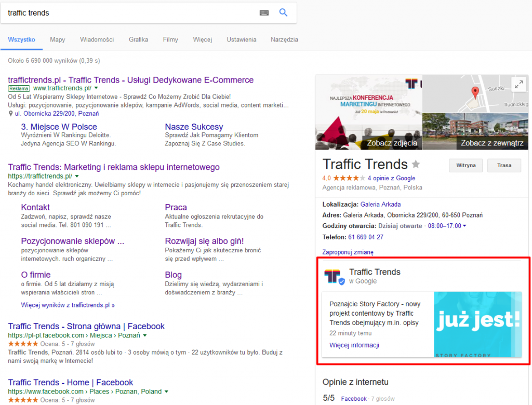Viewport: 532px width, 405px height.
Task: Click the expand map arrows icon
Action: pos(519,84)
